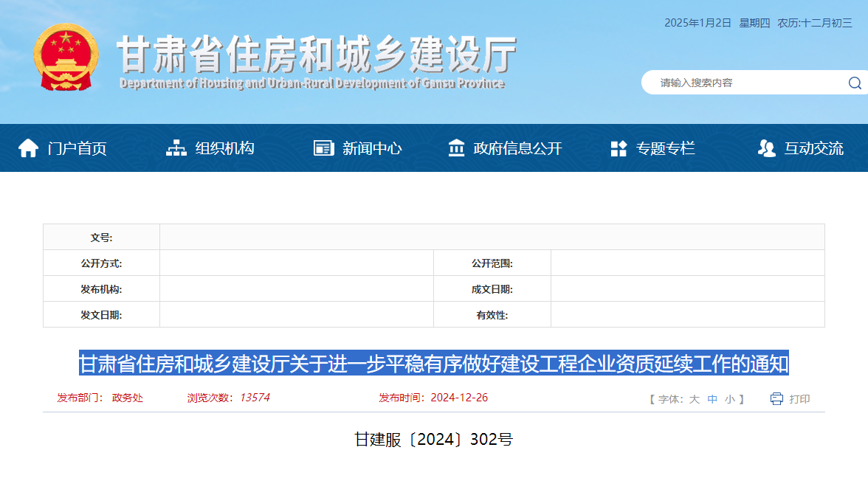Click the home icon beside 门户首页
Screen dimensions: 868x481
[x=29, y=148]
